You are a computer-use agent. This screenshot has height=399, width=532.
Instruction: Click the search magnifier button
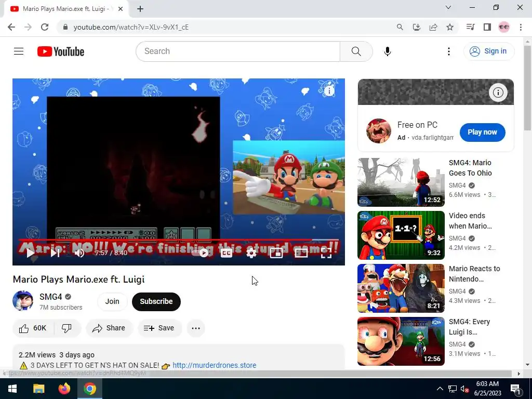[356, 51]
